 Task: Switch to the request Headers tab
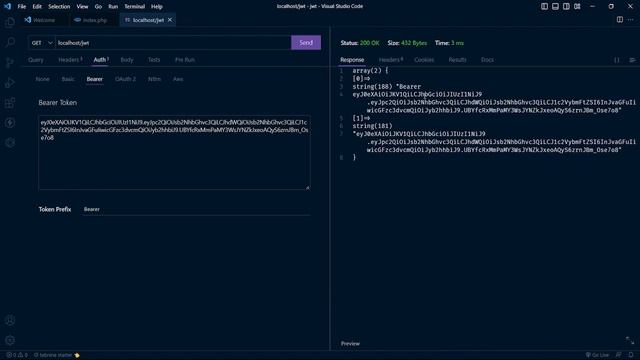coord(70,60)
